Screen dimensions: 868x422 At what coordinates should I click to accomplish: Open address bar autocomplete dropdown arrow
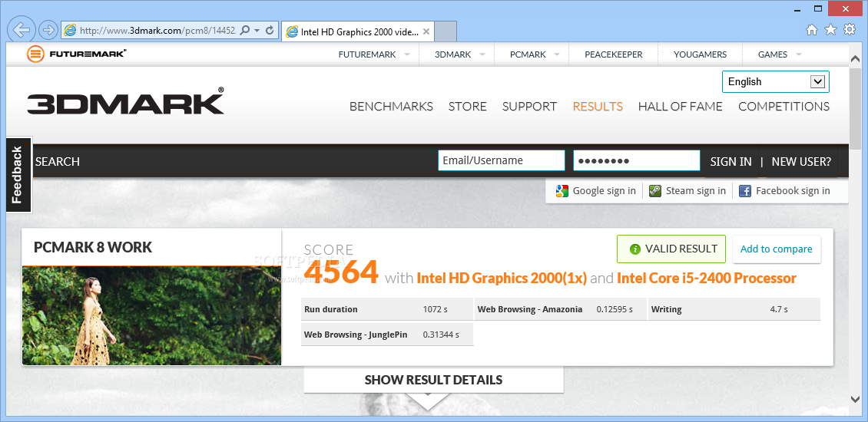tap(257, 31)
